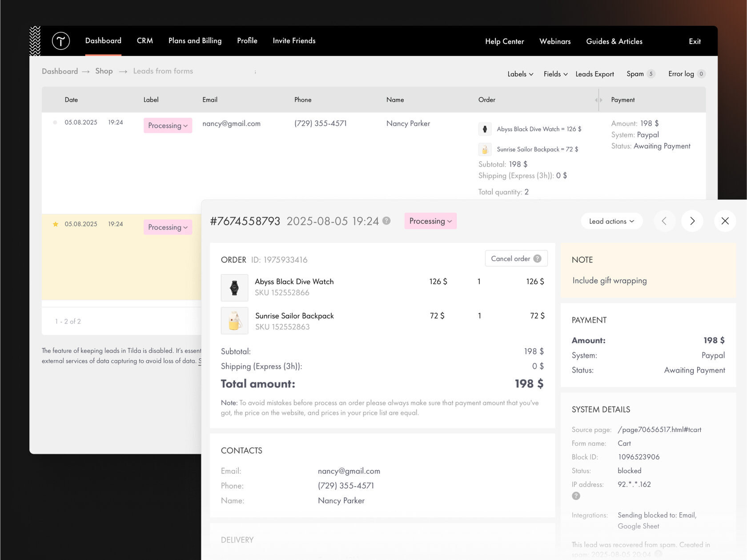Toggle the grey marker dot on the first lead
747x560 pixels.
[x=55, y=122]
